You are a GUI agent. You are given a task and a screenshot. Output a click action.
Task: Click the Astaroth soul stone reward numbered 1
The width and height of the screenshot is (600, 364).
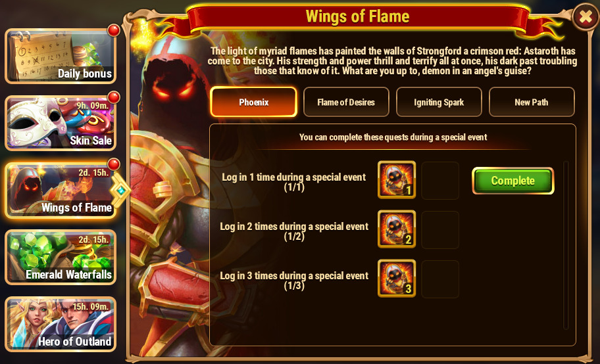[397, 180]
